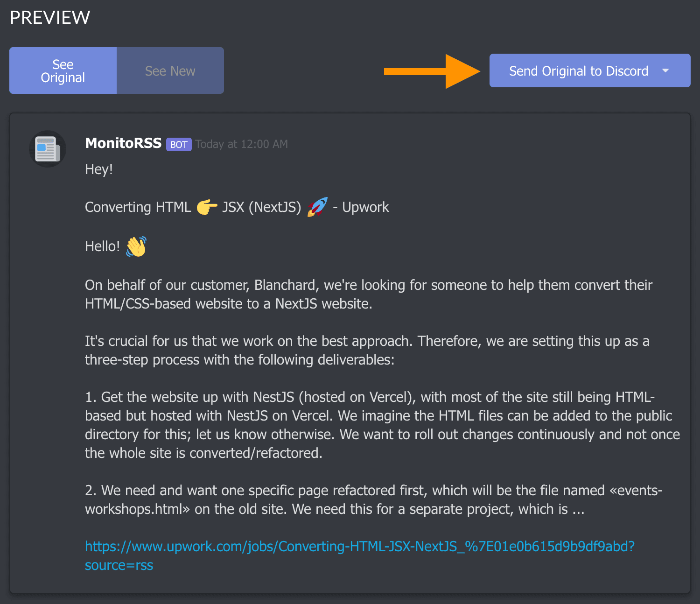Open the upwork.com job link

tap(359, 547)
